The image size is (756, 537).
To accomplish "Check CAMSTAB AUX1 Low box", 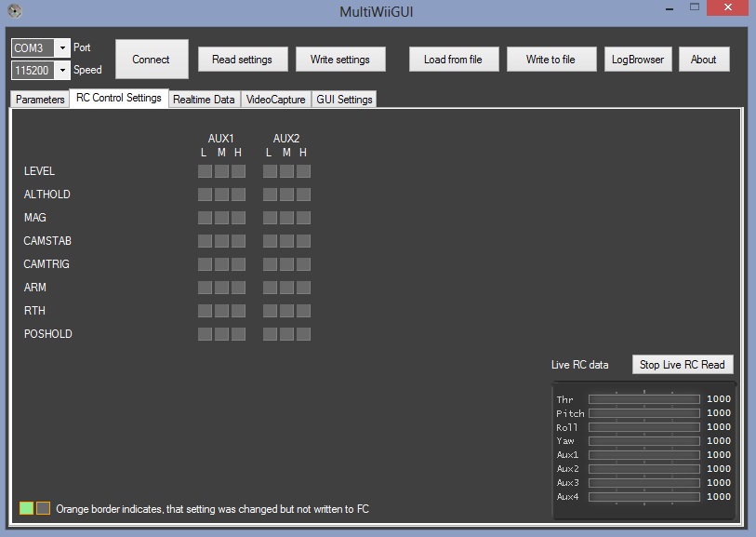I will click(x=205, y=241).
